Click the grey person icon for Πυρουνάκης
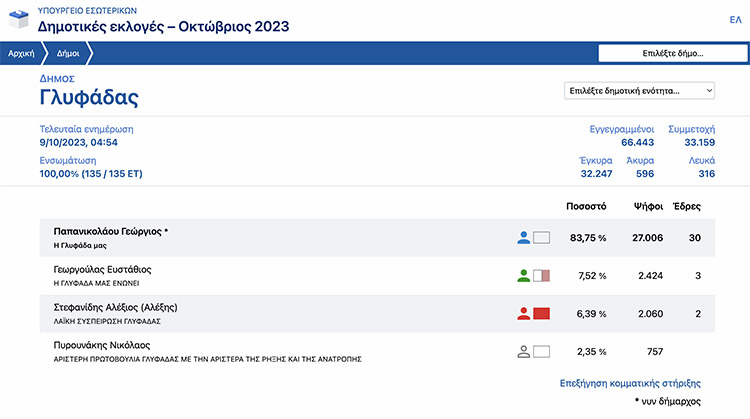This screenshot has height=419, width=750. pyautogui.click(x=523, y=351)
